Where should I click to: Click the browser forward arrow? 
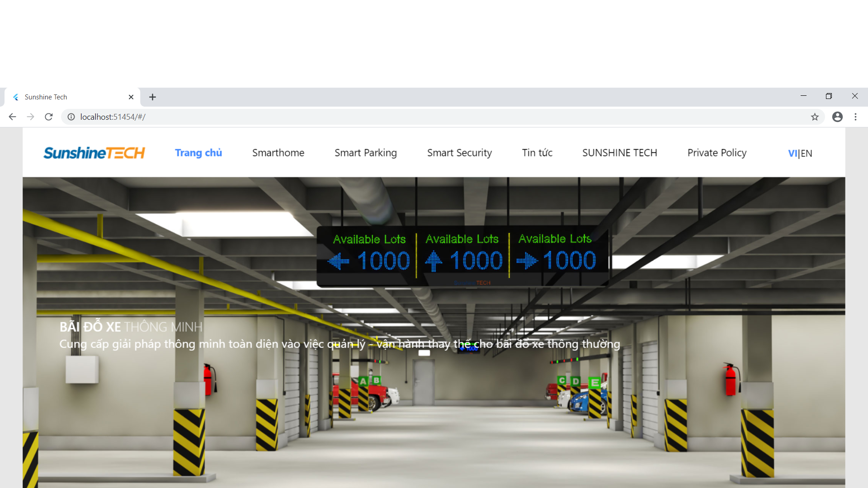[30, 117]
